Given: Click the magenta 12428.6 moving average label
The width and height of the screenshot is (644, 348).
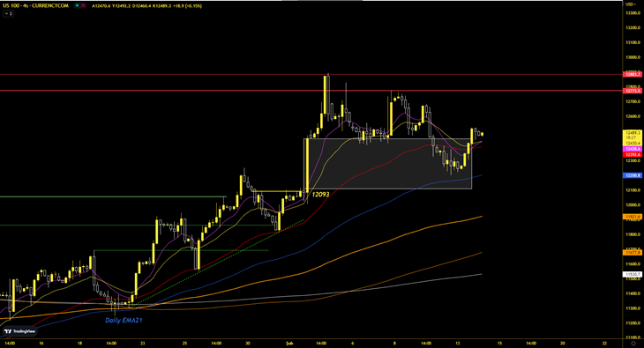Looking at the screenshot, I should (632, 149).
